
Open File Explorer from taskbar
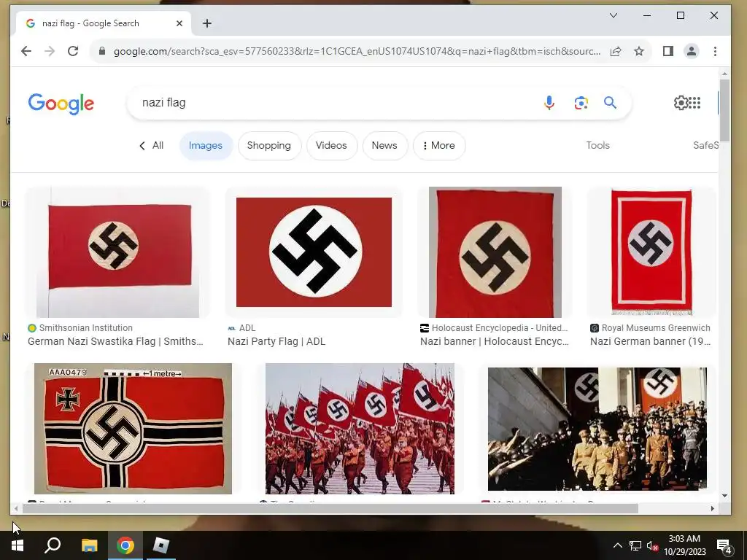[89, 545]
